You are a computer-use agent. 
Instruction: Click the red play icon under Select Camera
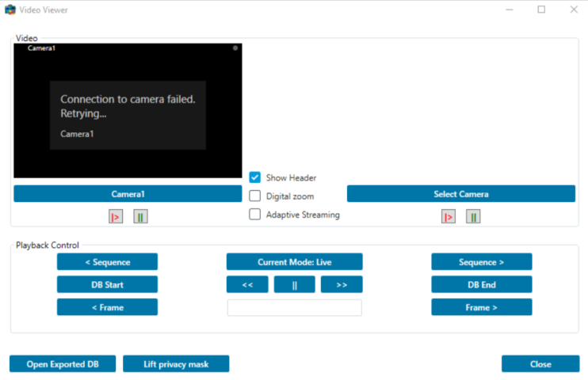pyautogui.click(x=449, y=217)
